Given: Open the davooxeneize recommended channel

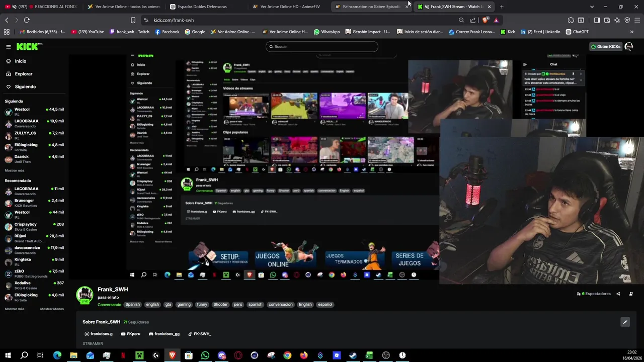Looking at the screenshot, I should (x=34, y=250).
